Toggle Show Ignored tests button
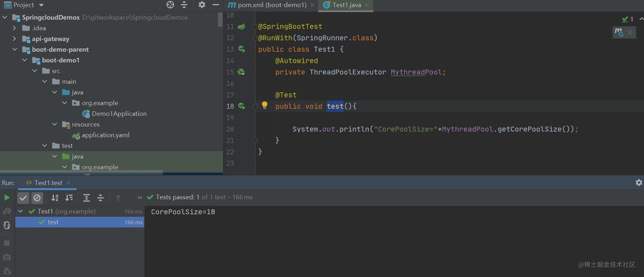Image resolution: width=644 pixels, height=277 pixels. click(x=37, y=198)
